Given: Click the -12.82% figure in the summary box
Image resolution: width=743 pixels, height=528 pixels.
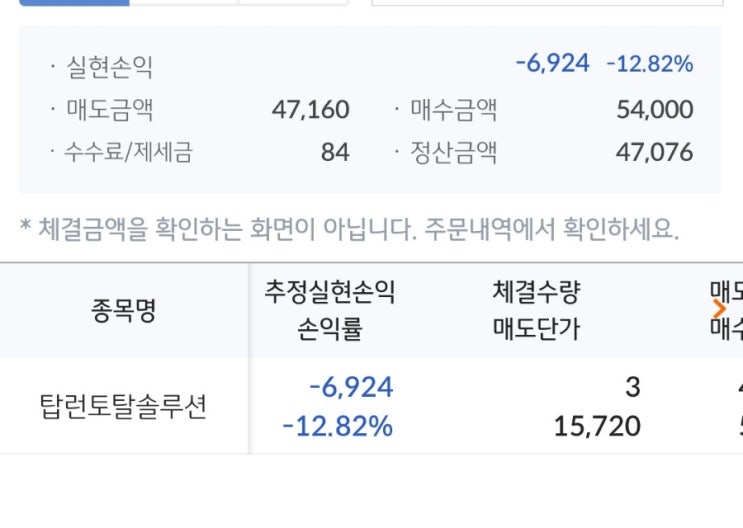Looking at the screenshot, I should [x=649, y=64].
